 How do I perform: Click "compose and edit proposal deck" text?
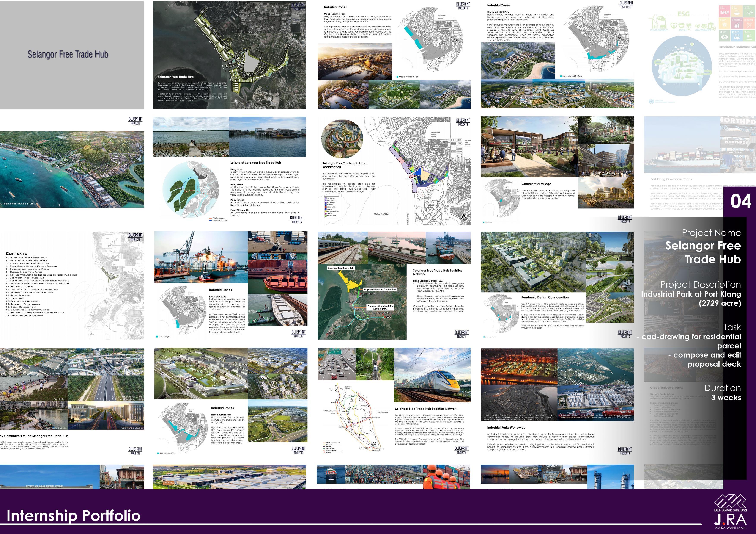(705, 360)
